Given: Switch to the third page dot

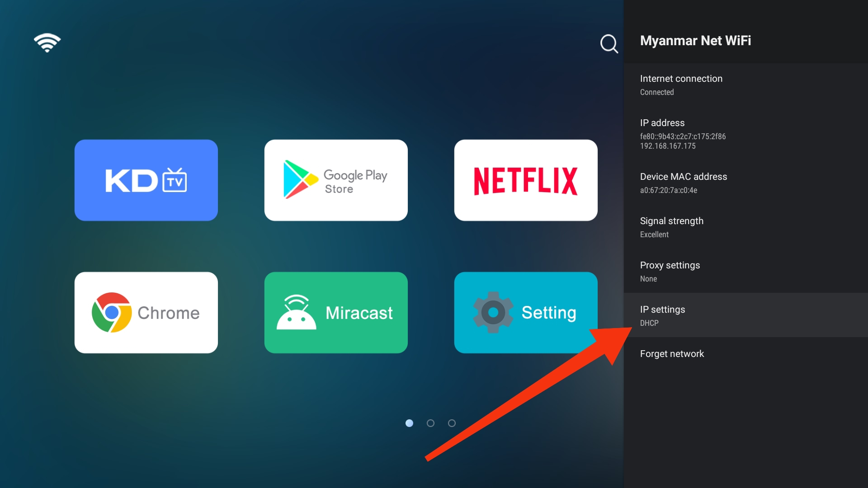Looking at the screenshot, I should click(x=452, y=423).
